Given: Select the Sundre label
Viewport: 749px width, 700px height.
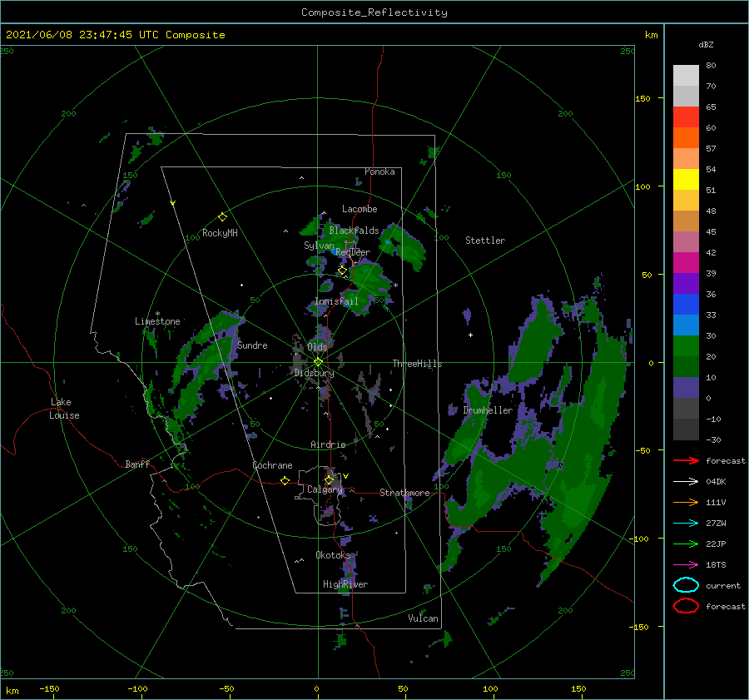Looking at the screenshot, I should click(x=252, y=345).
